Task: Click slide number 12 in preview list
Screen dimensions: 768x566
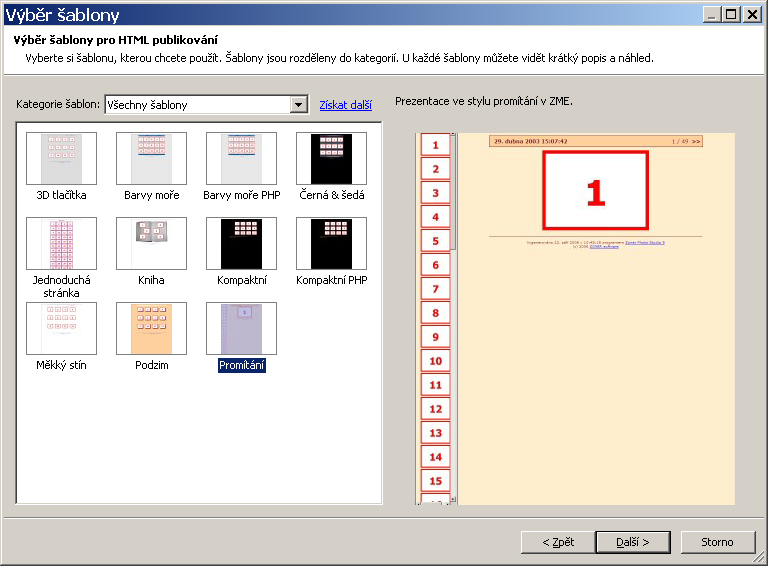Action: (x=435, y=409)
